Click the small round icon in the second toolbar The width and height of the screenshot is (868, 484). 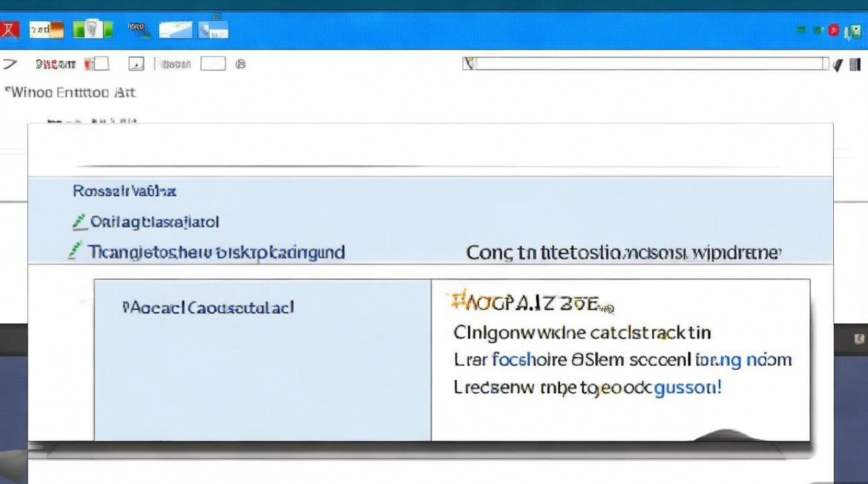click(x=241, y=64)
